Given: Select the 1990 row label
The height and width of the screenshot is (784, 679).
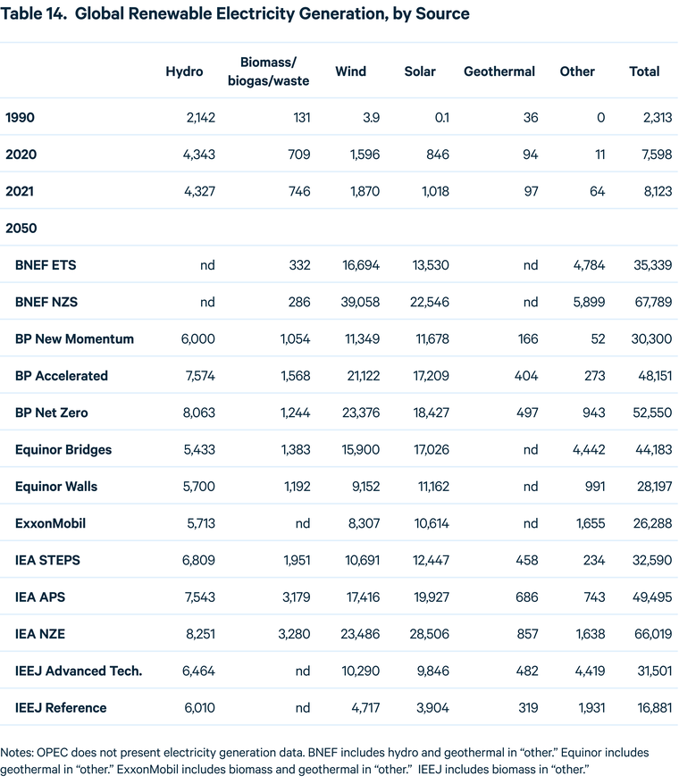Looking at the screenshot, I should click(x=21, y=118).
